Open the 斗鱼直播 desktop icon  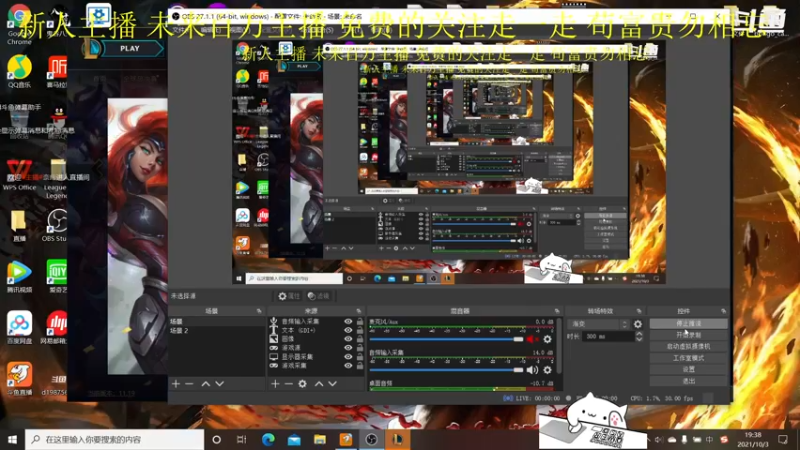[19, 379]
